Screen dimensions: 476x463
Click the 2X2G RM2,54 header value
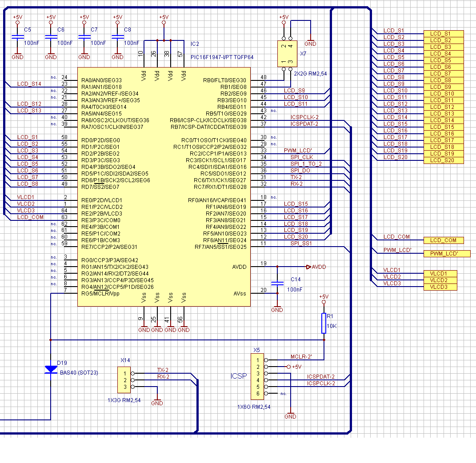[x=310, y=74]
